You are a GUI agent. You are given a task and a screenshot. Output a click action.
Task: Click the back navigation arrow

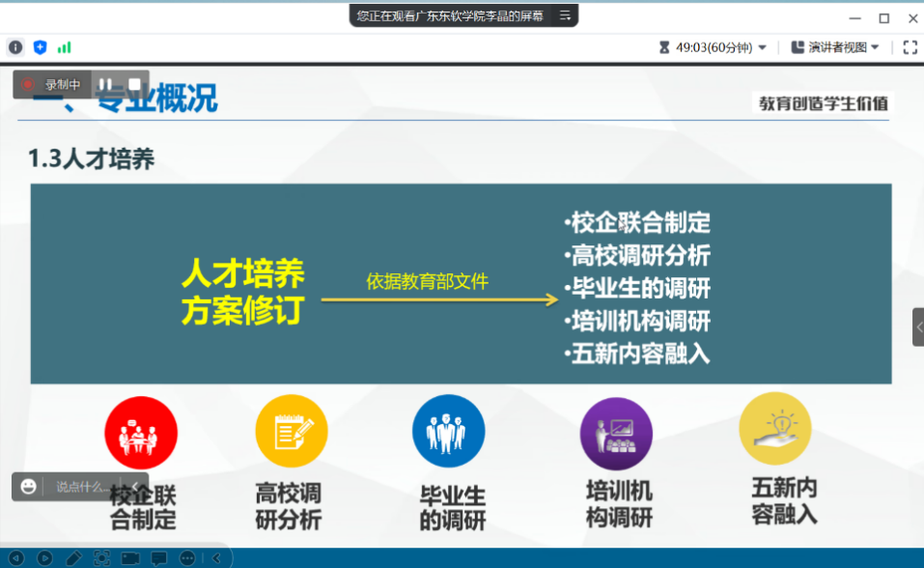pos(16,557)
